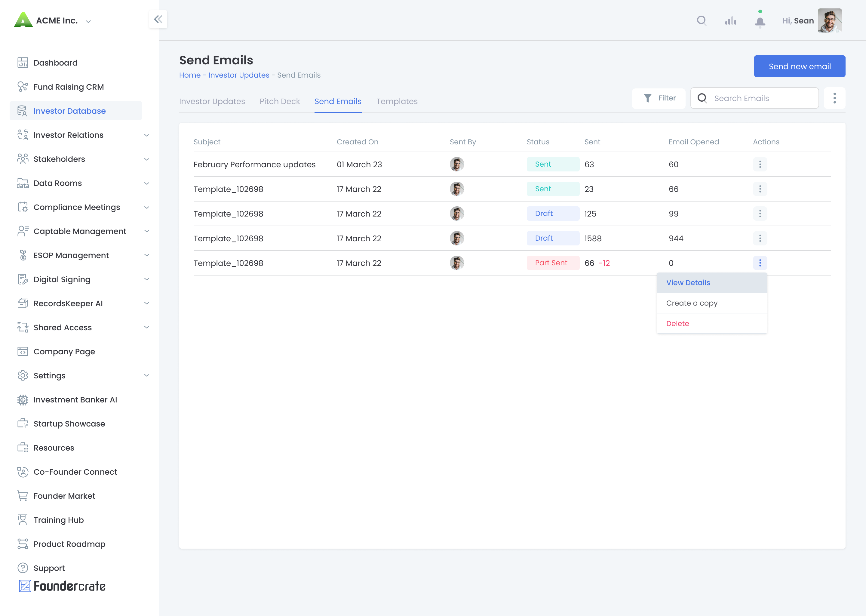Image resolution: width=866 pixels, height=616 pixels.
Task: Click the Settings gear icon
Action: coord(23,375)
